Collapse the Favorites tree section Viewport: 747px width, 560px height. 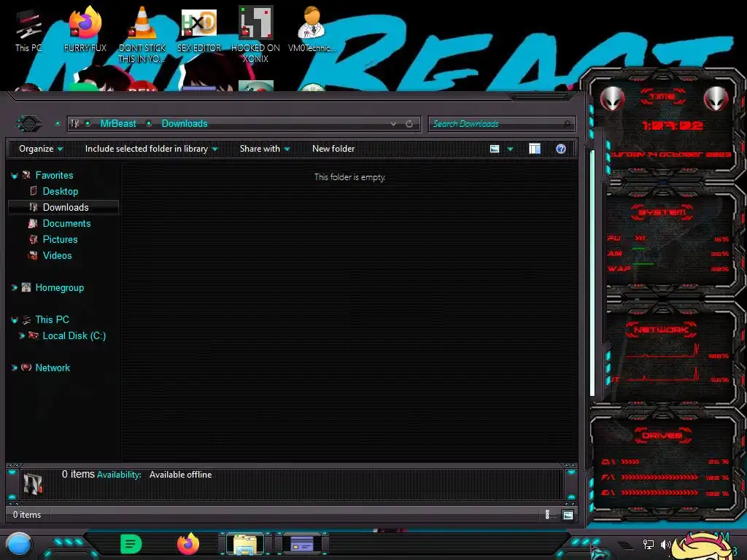(x=15, y=176)
